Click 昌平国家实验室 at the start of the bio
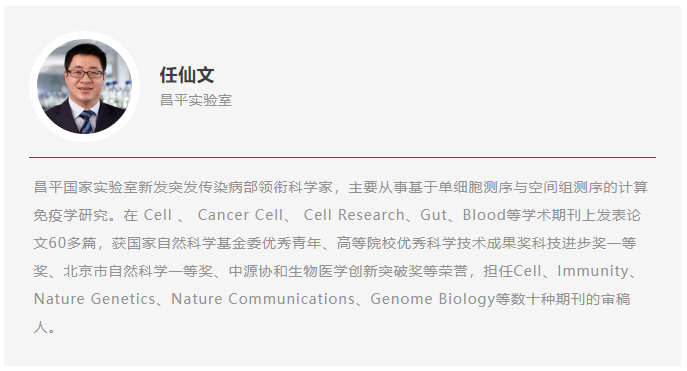The width and height of the screenshot is (687, 371). point(86,187)
